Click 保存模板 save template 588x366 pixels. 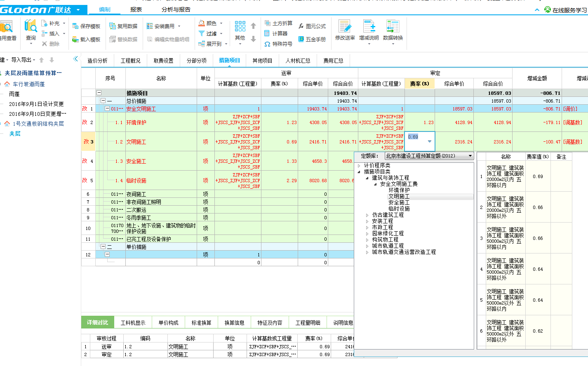[x=86, y=26]
